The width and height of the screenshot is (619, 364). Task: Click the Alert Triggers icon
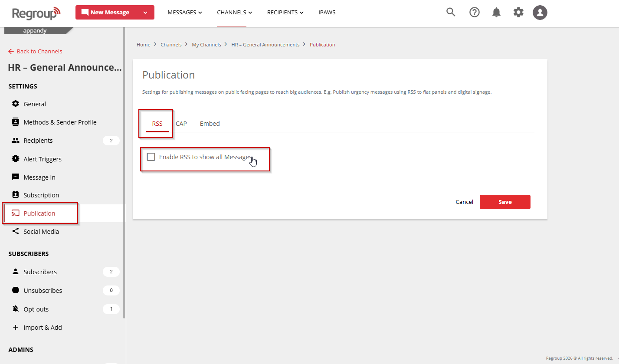click(x=16, y=159)
